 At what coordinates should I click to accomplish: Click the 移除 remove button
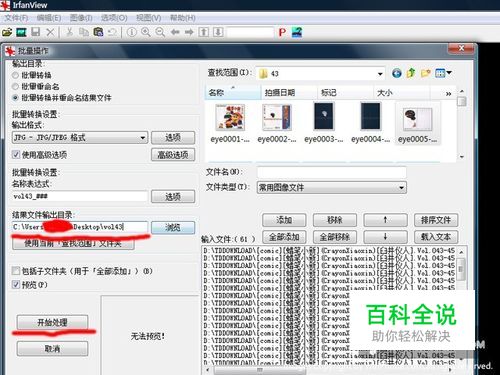[335, 220]
